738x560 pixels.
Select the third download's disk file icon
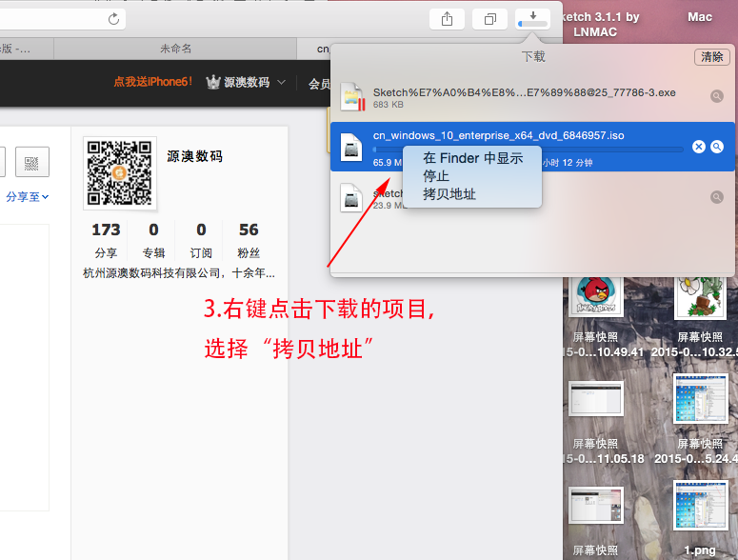point(351,197)
